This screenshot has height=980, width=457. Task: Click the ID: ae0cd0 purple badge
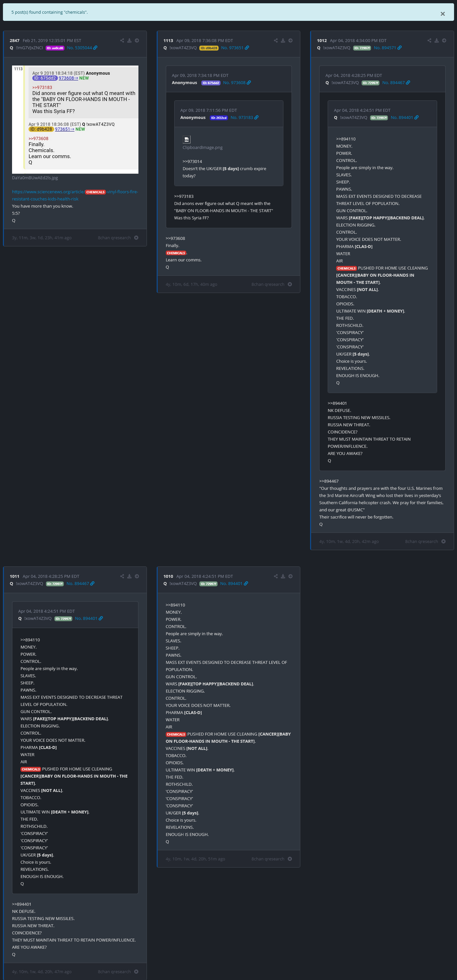(x=55, y=48)
